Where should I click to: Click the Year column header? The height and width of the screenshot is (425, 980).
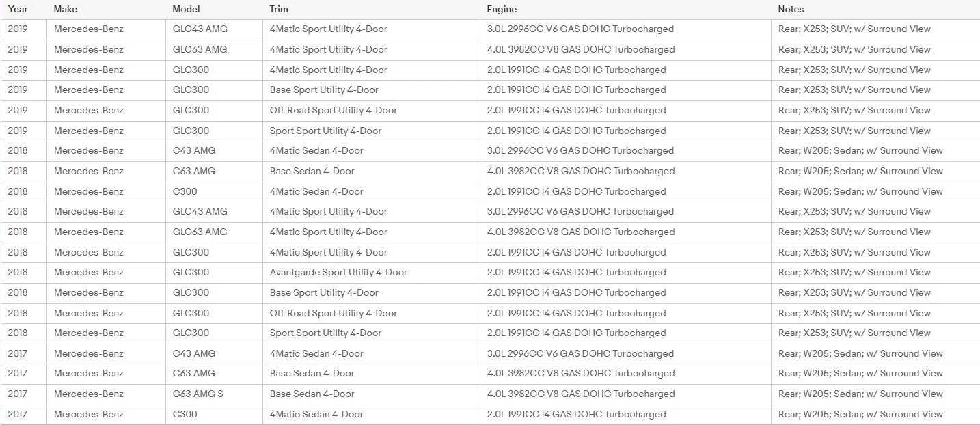point(18,10)
